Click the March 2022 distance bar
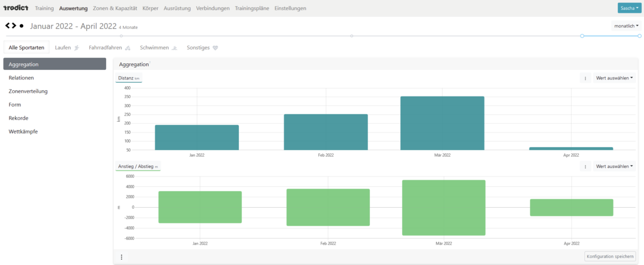Image resolution: width=644 pixels, height=265 pixels. point(442,123)
